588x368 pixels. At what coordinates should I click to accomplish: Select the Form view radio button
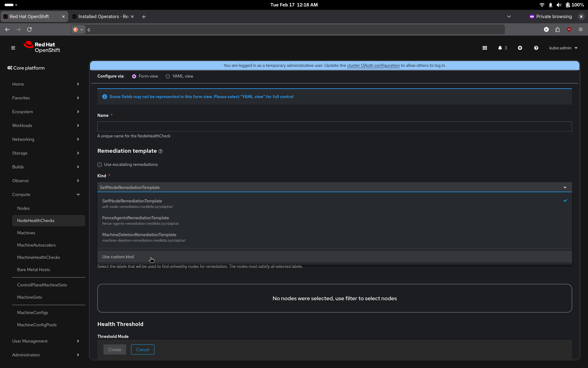tap(134, 76)
